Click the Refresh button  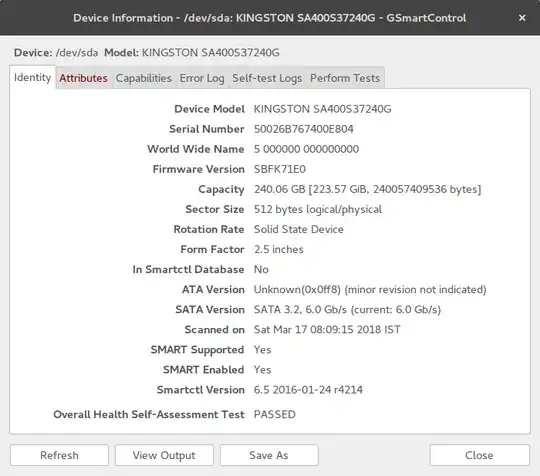pos(59,455)
